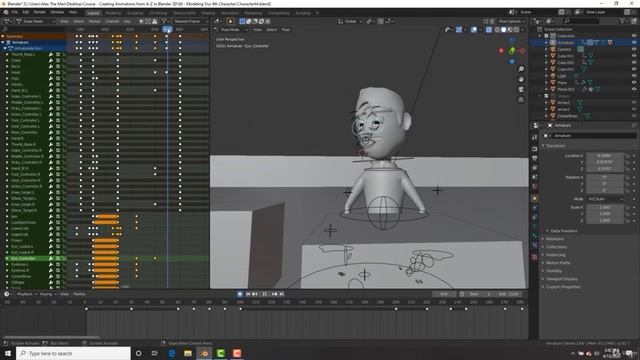
Task: Open the Window menu
Action: [57, 12]
